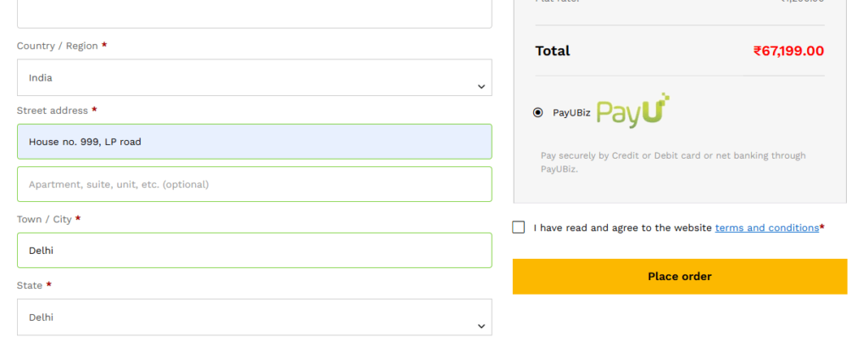Click the empty field above Country / Region

[x=254, y=14]
